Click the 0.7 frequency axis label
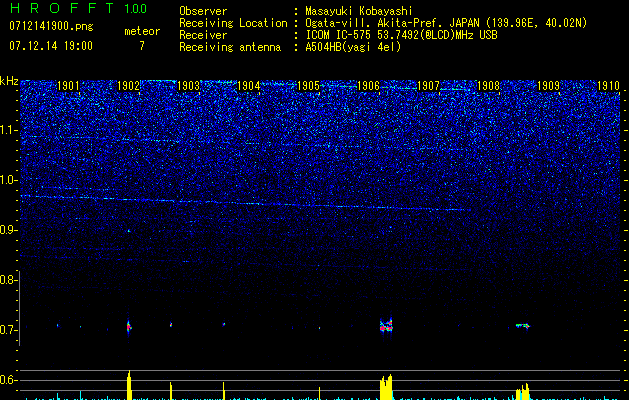Screen dimensions: 629x400 (8, 330)
